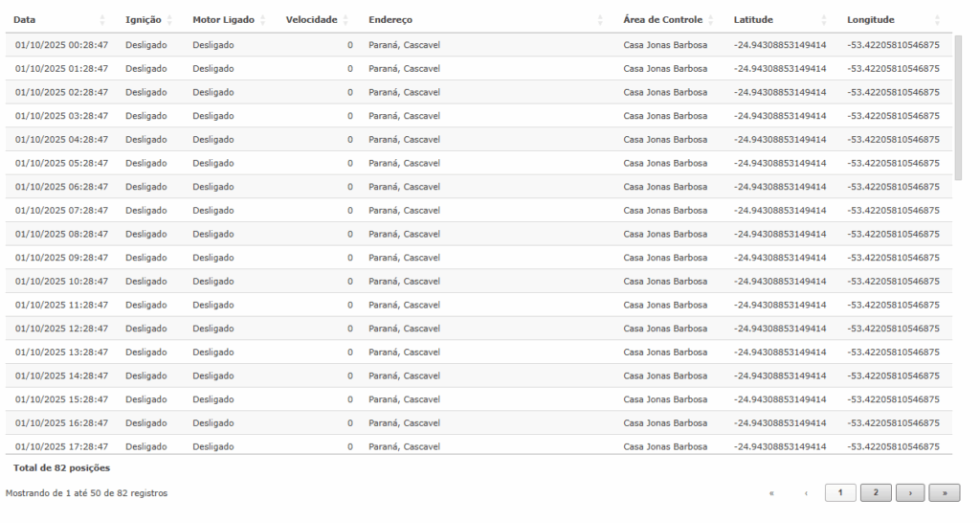Sort table by Data column arrows

coord(102,20)
